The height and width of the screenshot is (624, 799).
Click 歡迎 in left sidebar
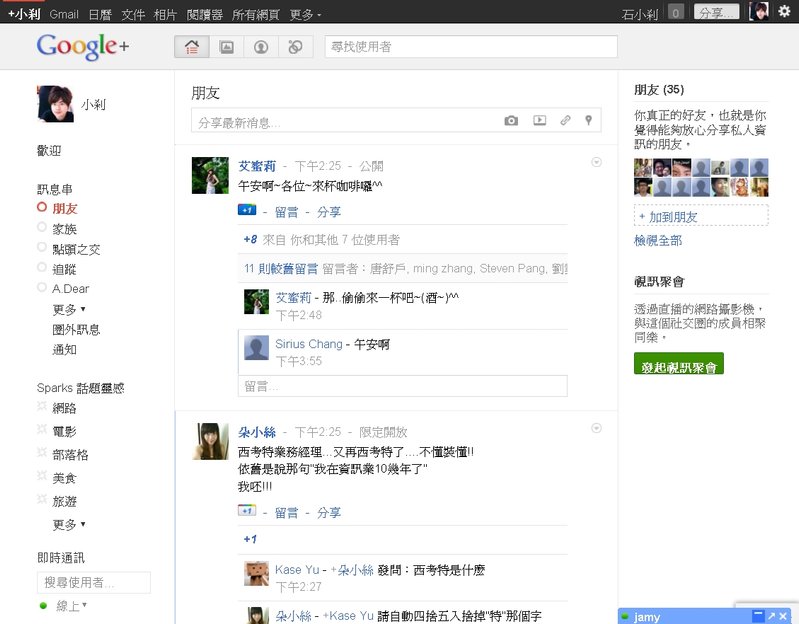coord(49,150)
